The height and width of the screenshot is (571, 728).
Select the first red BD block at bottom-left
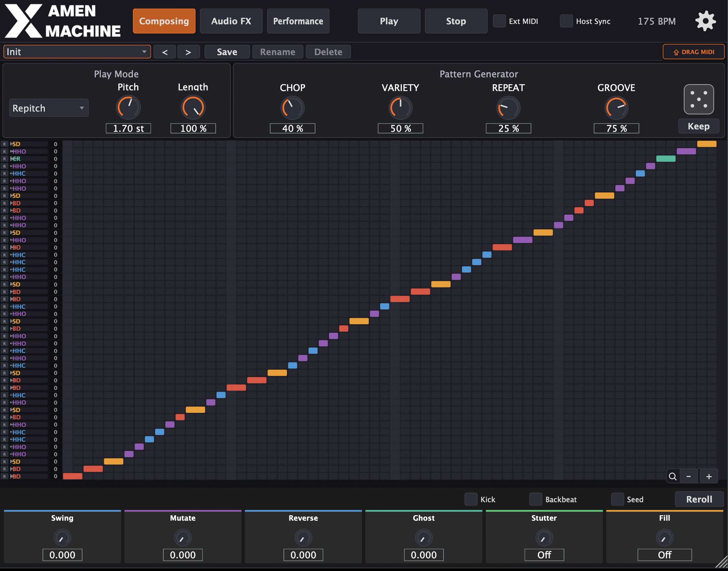[73, 476]
